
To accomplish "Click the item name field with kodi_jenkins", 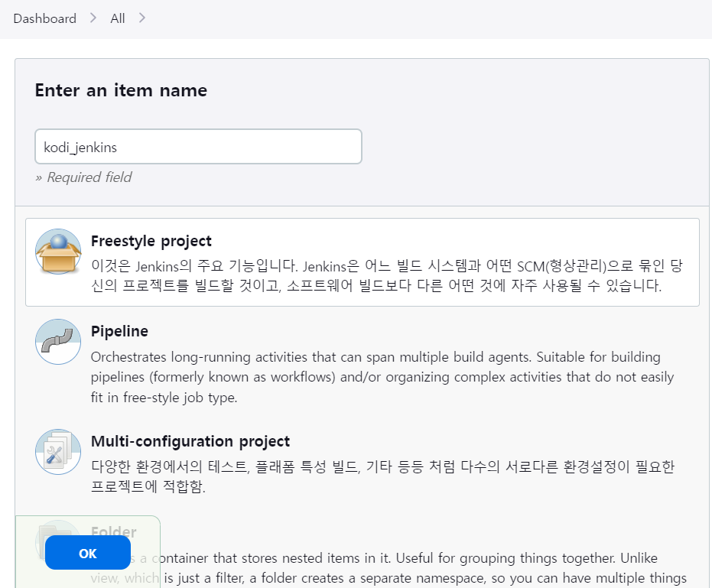I will pos(198,147).
